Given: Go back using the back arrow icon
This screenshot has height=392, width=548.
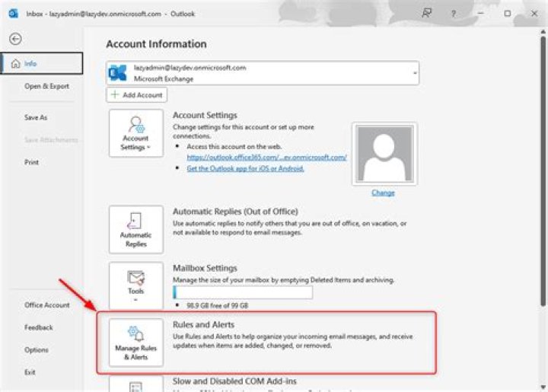Looking at the screenshot, I should coord(15,39).
